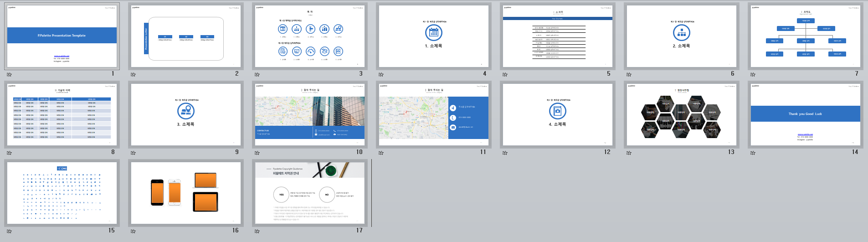Click the transition star icon below slide 3
This screenshot has width=868, height=242.
click(257, 74)
